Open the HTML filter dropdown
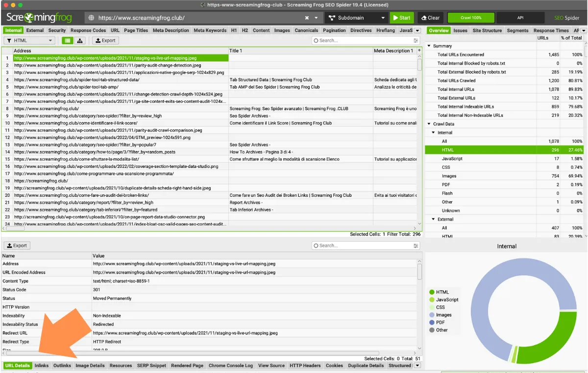Screen dimensions: 588x373 [x=50, y=40]
